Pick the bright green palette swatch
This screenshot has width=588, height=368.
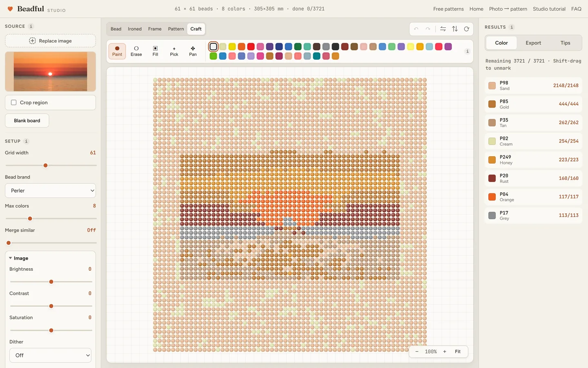pyautogui.click(x=213, y=56)
